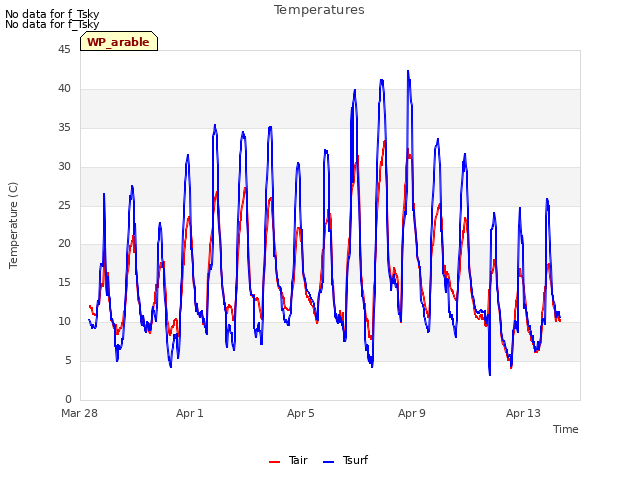Click the 35 y-axis tick label
640x480 pixels.
click(x=64, y=128)
